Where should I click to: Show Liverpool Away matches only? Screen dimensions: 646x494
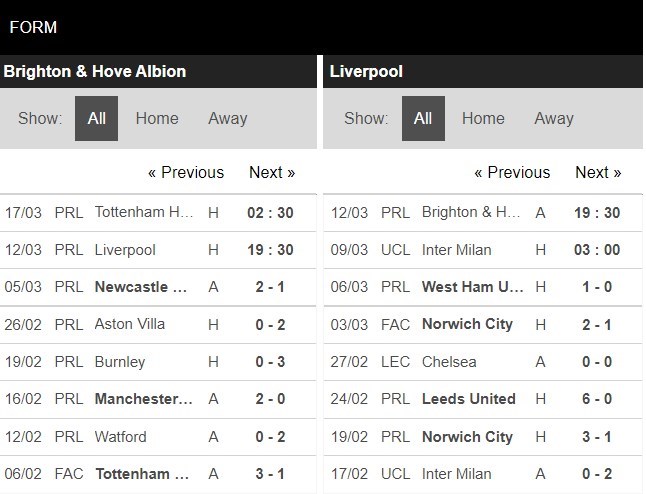coord(554,119)
